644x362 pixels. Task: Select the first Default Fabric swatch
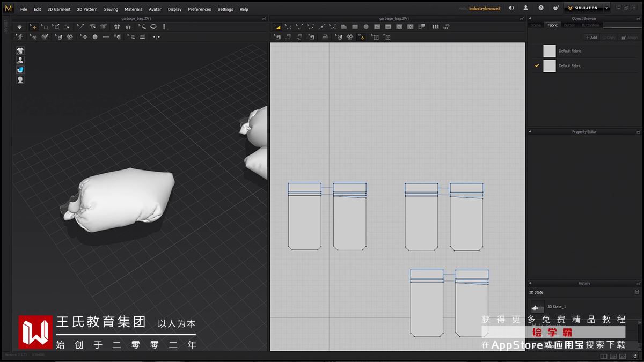click(550, 51)
